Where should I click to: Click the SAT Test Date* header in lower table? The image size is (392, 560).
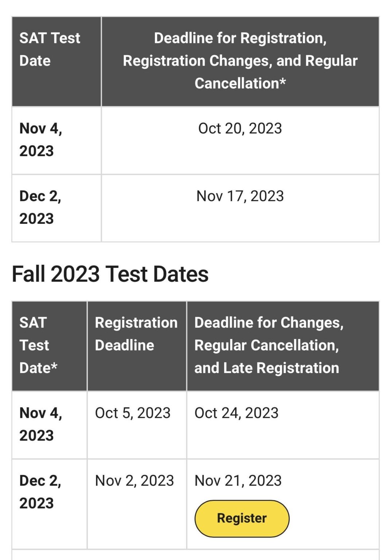pos(38,345)
